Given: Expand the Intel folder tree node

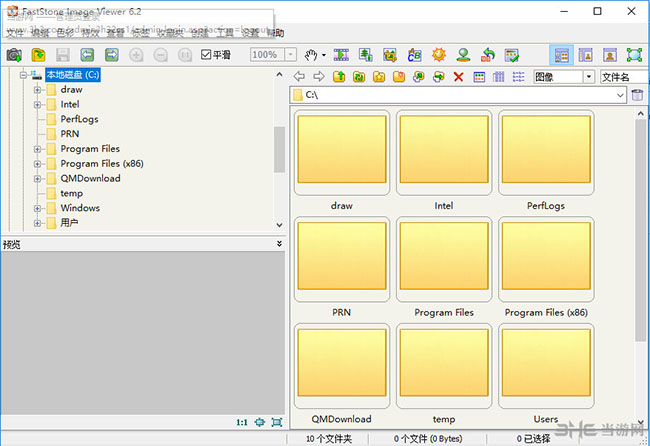Looking at the screenshot, I should [x=37, y=104].
